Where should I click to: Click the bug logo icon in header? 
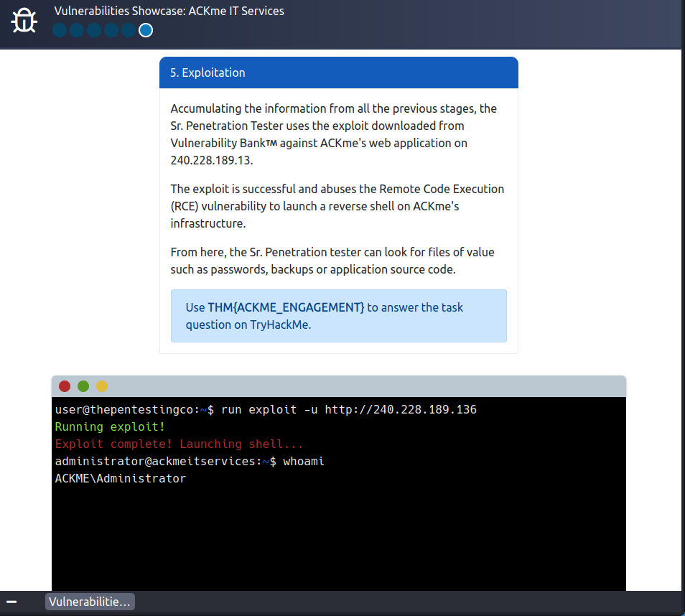click(24, 22)
